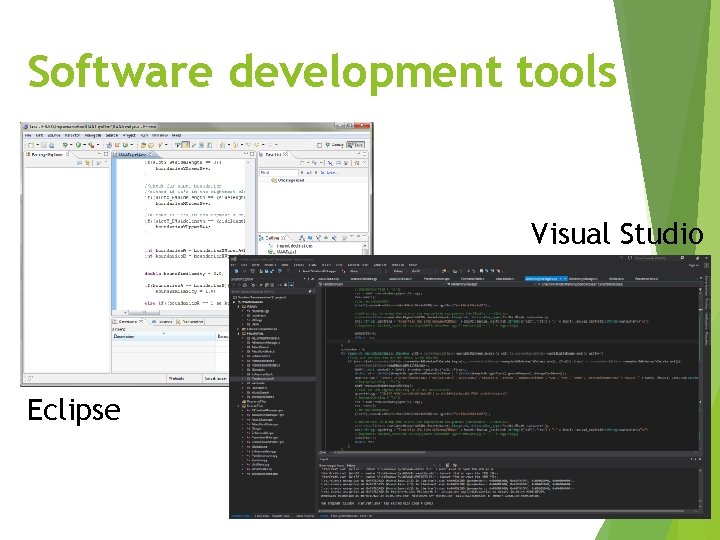Click the Debug perspective button in Eclipse
Image resolution: width=720 pixels, height=540 pixels.
point(335,145)
